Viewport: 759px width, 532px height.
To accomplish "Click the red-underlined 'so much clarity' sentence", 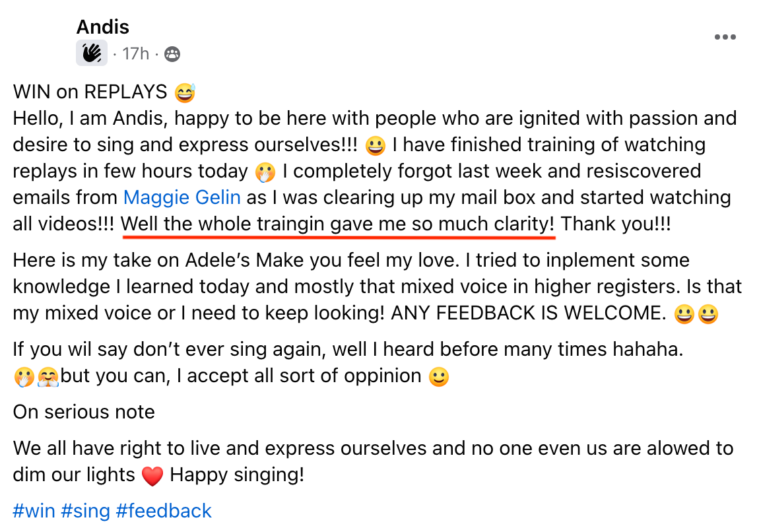I will pos(338,224).
